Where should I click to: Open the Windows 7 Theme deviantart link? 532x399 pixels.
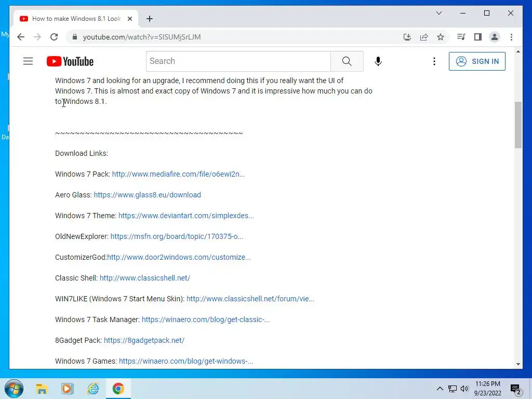click(x=186, y=216)
